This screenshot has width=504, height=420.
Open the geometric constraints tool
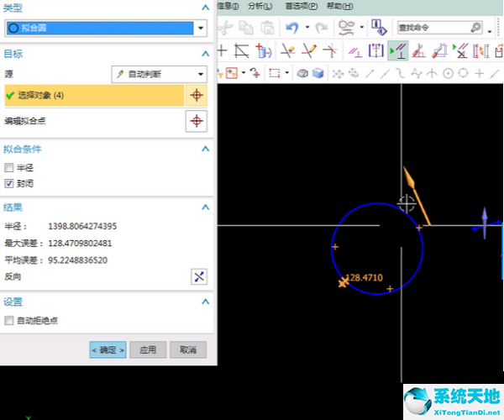pyautogui.click(x=355, y=51)
